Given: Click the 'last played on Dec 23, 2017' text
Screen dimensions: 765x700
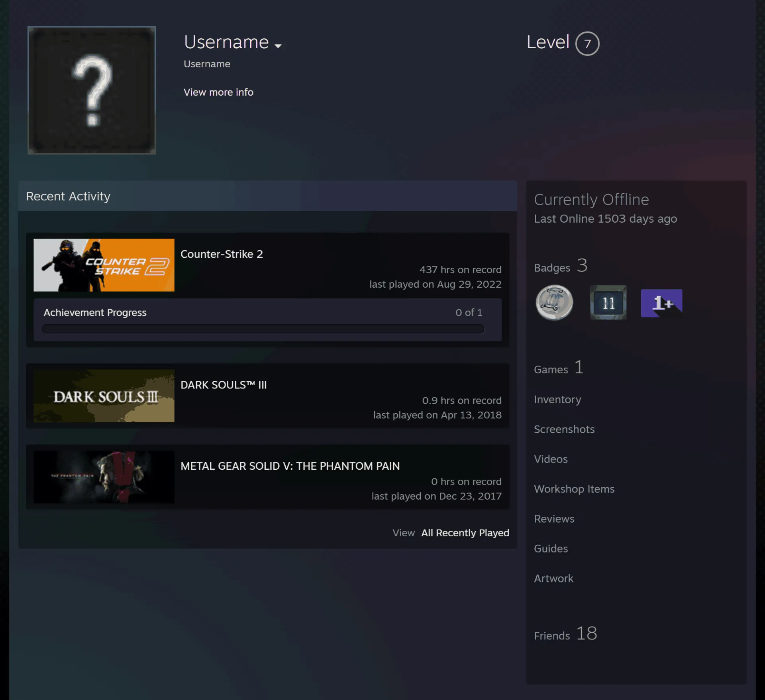Looking at the screenshot, I should [x=436, y=496].
